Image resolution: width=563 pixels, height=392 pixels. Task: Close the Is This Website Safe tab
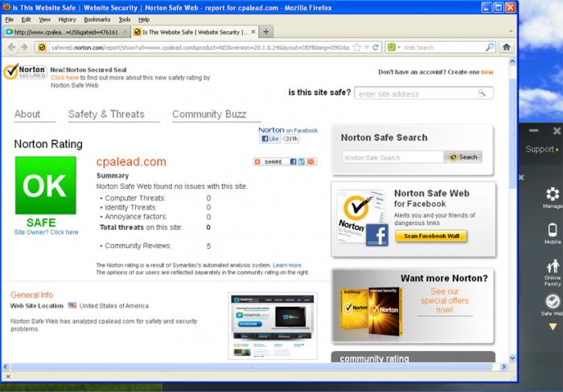pyautogui.click(x=253, y=32)
